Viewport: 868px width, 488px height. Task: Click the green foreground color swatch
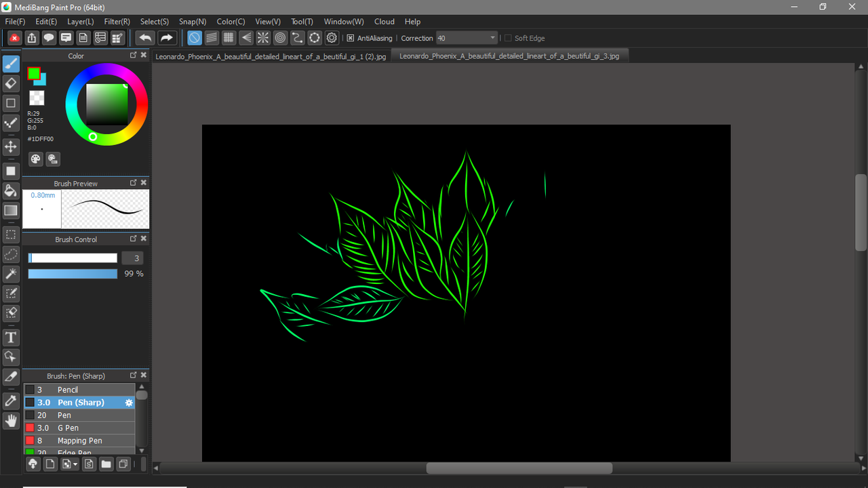33,73
